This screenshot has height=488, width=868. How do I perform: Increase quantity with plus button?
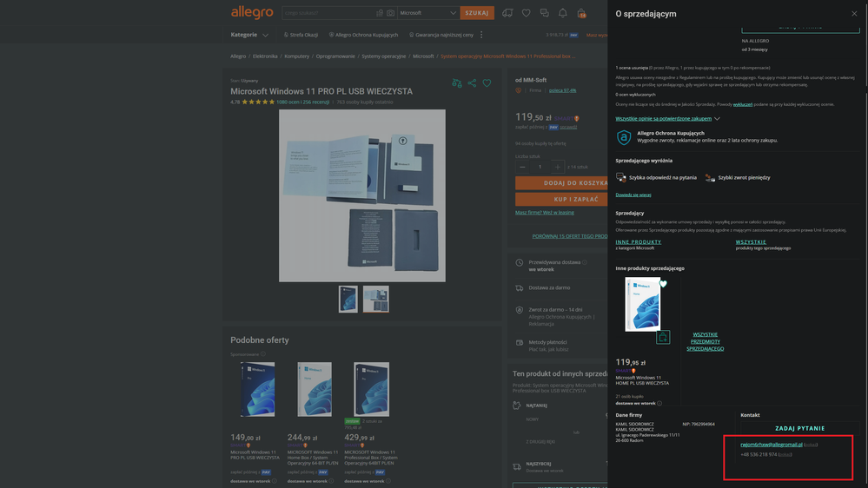(558, 167)
